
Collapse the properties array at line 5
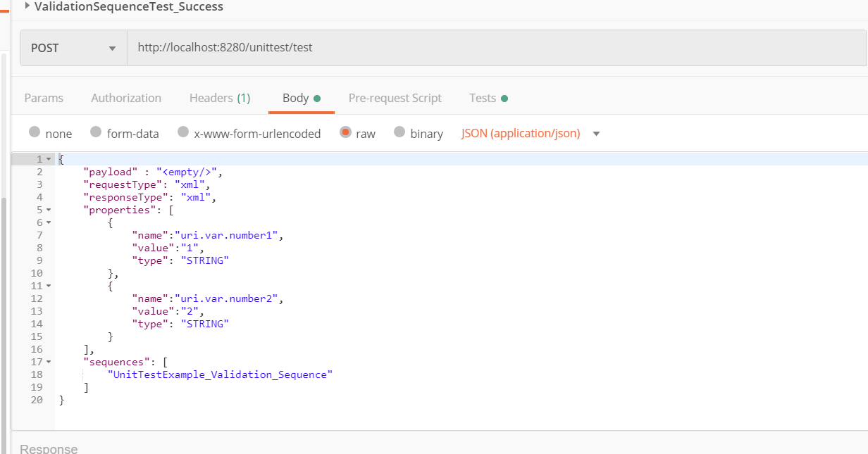click(x=48, y=210)
